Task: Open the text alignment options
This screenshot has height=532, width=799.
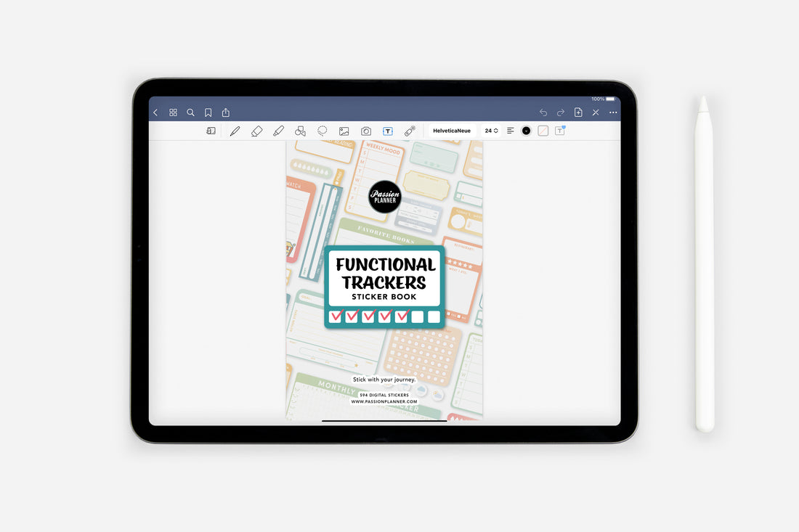Action: click(510, 131)
